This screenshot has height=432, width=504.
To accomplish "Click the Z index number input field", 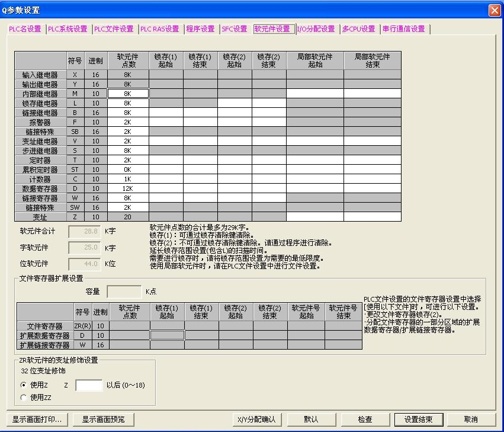I will click(89, 385).
